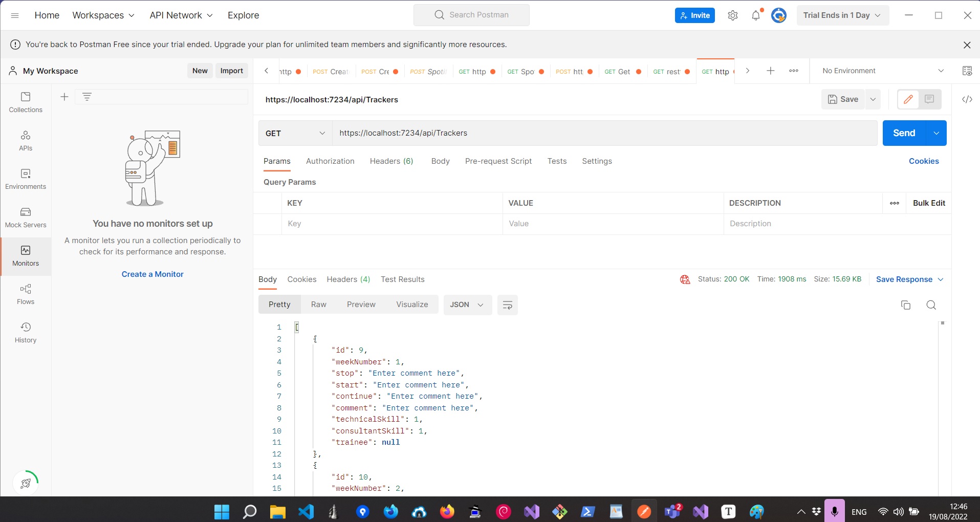Dismiss the trial-ended banner

click(967, 45)
